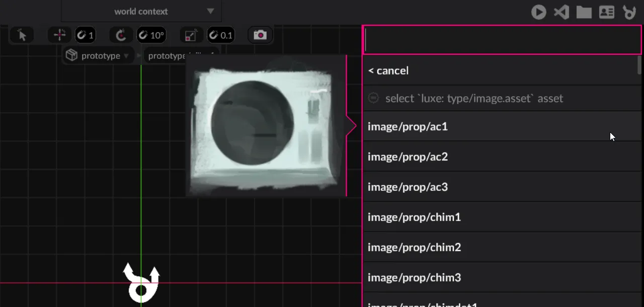Click the luxe logo icon in top bar

(x=629, y=12)
